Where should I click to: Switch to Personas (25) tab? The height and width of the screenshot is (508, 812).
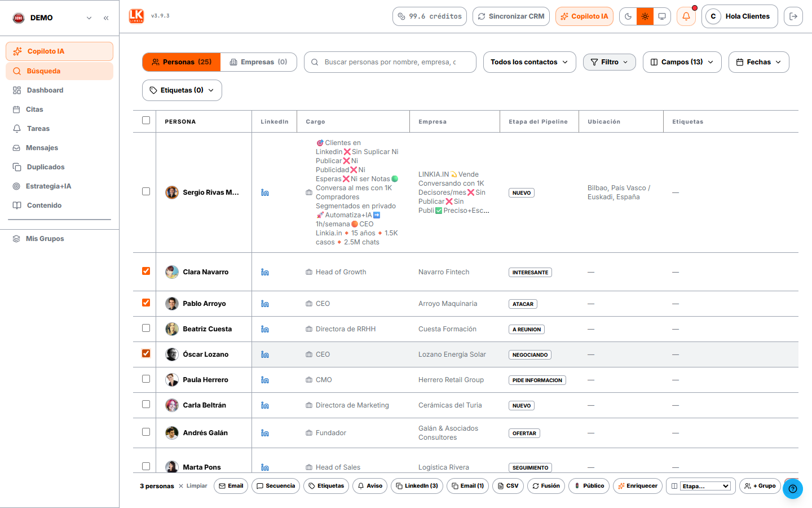[182, 62]
